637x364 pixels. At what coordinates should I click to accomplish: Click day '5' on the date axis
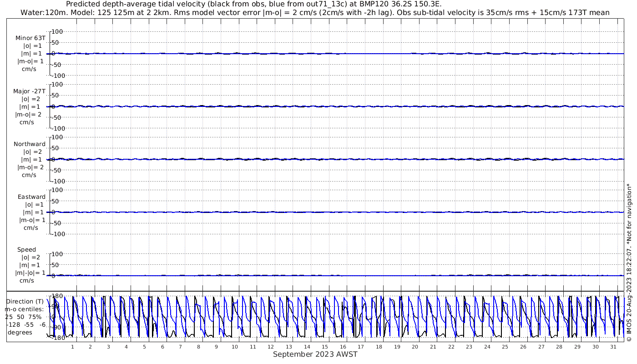click(x=144, y=347)
